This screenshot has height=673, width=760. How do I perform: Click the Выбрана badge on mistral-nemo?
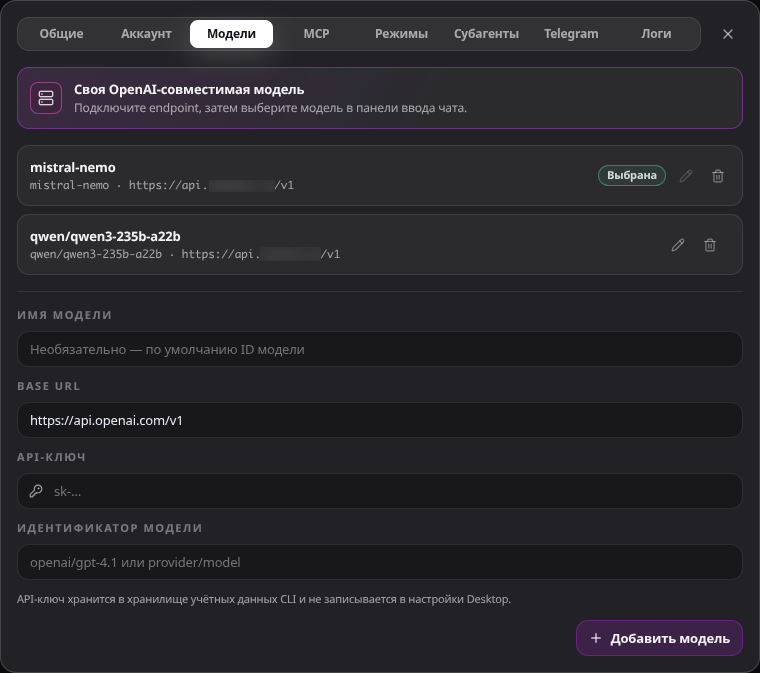632,175
